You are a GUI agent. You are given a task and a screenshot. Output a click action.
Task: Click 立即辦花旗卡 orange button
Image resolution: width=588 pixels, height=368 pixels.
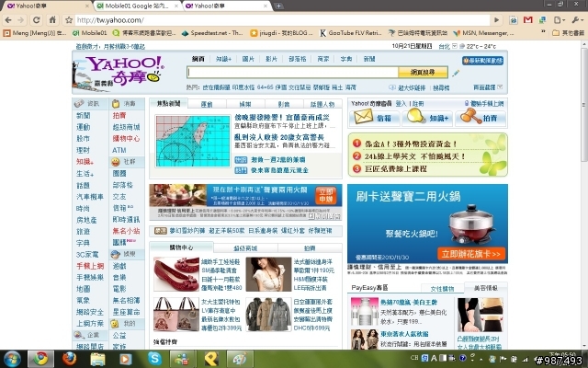(471, 254)
